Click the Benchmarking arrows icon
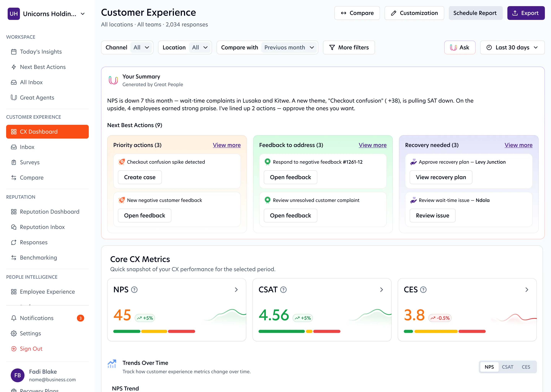 pos(14,258)
